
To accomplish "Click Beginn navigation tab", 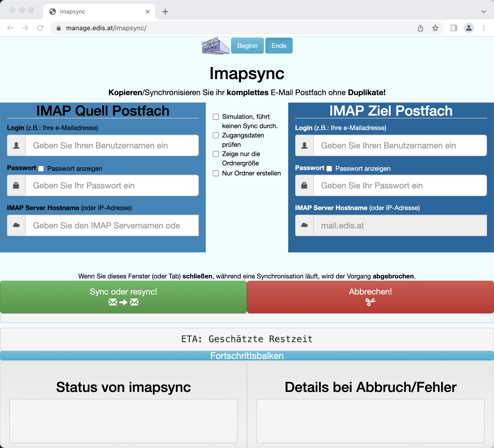I will point(247,46).
